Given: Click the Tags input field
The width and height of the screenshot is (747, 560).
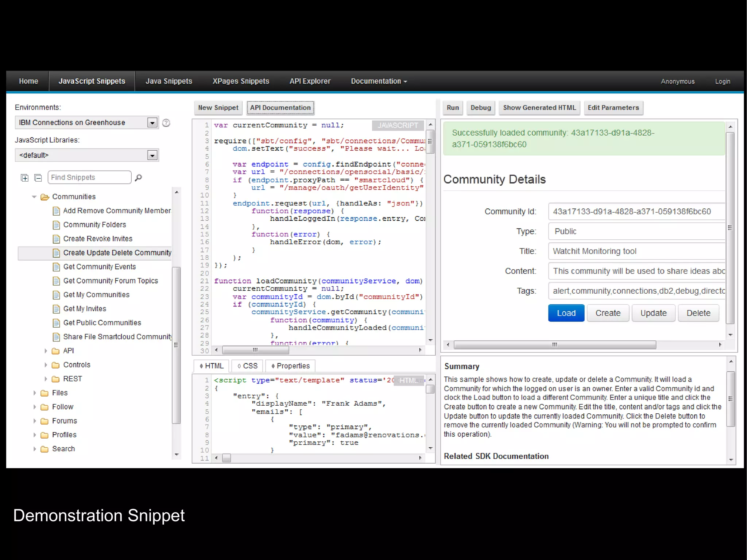Looking at the screenshot, I should point(637,291).
